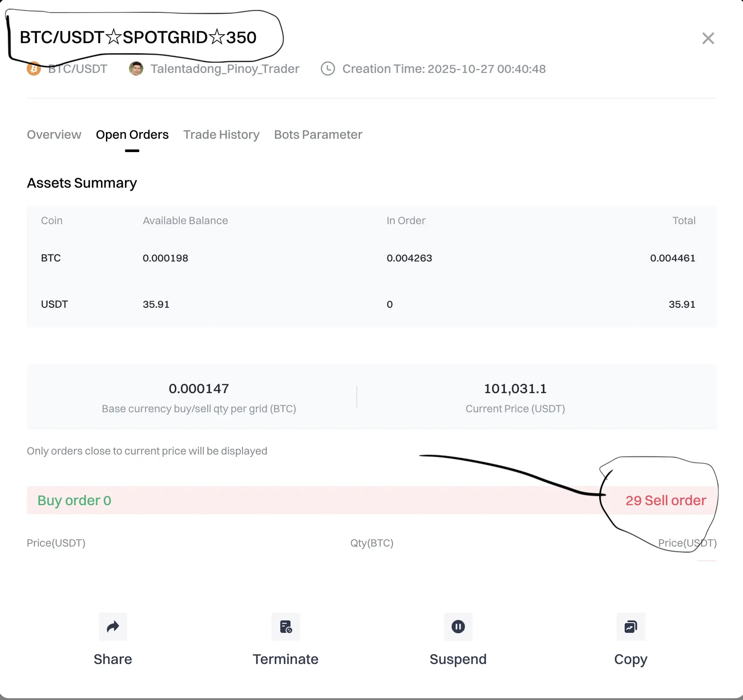The image size is (743, 700).
Task: Click the BTC/USDT SPOTGRID 350 title
Action: pyautogui.click(x=138, y=37)
